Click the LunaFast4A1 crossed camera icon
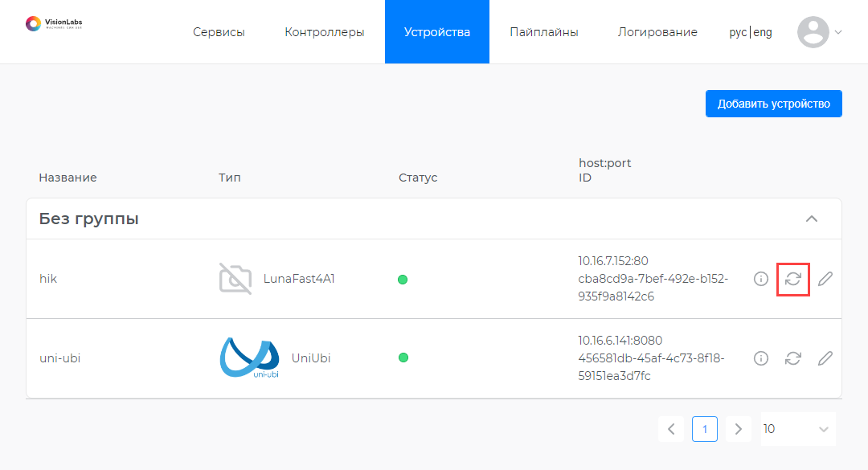The image size is (868, 470). pyautogui.click(x=235, y=279)
